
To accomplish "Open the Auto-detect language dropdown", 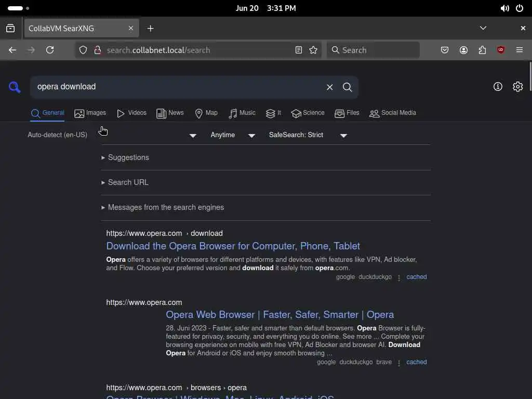I will click(x=112, y=135).
